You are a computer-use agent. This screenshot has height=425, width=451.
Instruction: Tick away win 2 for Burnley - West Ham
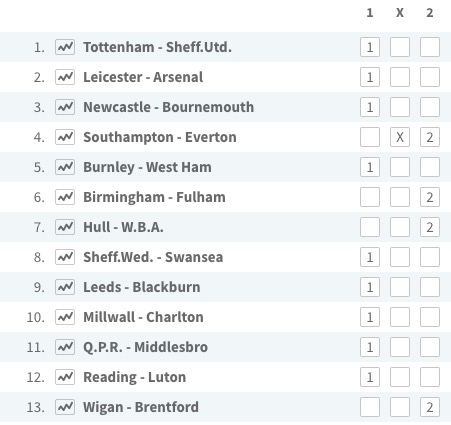coord(430,167)
